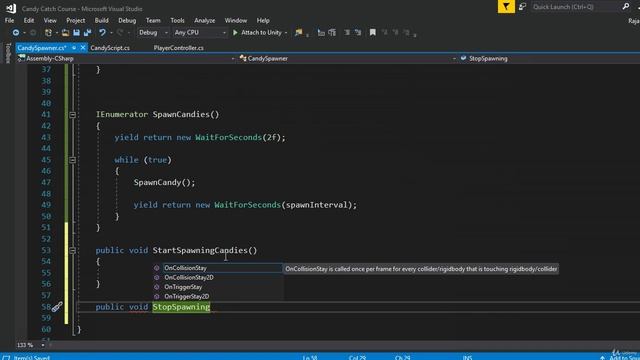
Task: Save the current file with Save icon
Action: (x=76, y=33)
